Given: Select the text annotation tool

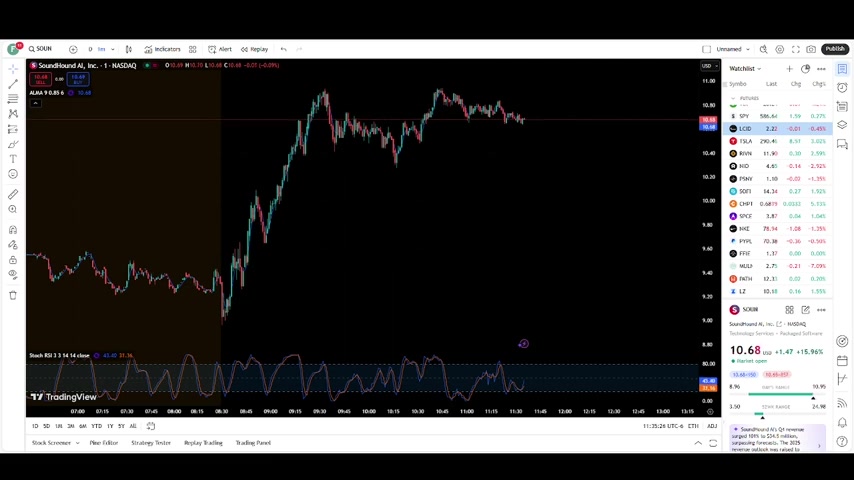Looking at the screenshot, I should point(13,159).
